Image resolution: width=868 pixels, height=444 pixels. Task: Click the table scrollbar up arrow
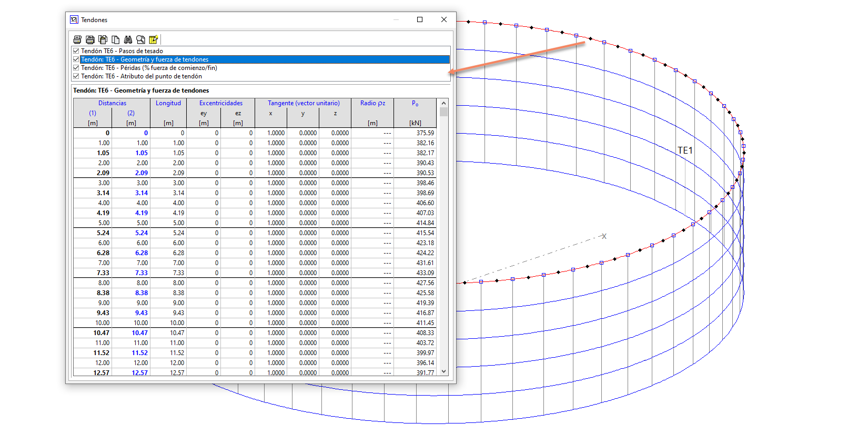pyautogui.click(x=443, y=103)
